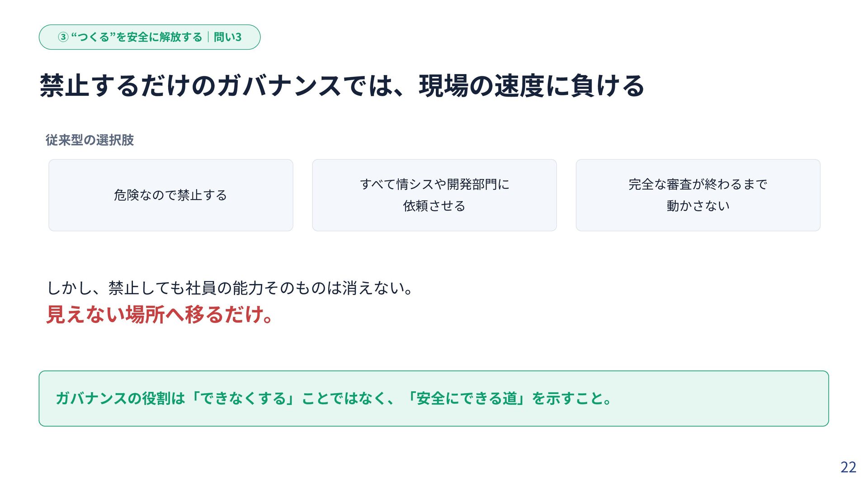Click the sentence starting with しかし、禁止しても
This screenshot has height=488, width=868.
[230, 288]
